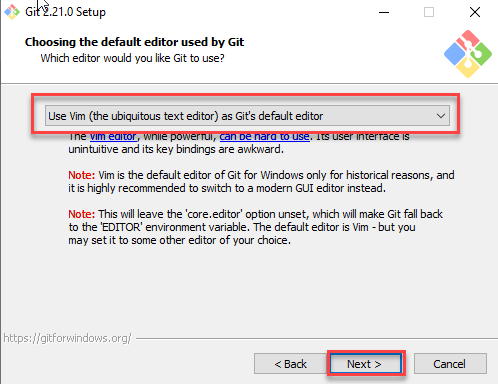Cancel the Git installation
This screenshot has width=498, height=384.
tap(450, 364)
